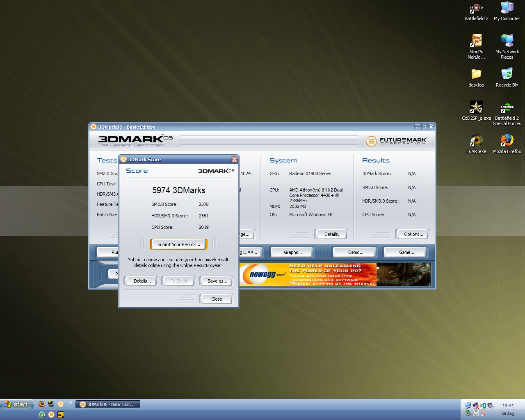Click the taskbar clock 10:41

coord(508,406)
